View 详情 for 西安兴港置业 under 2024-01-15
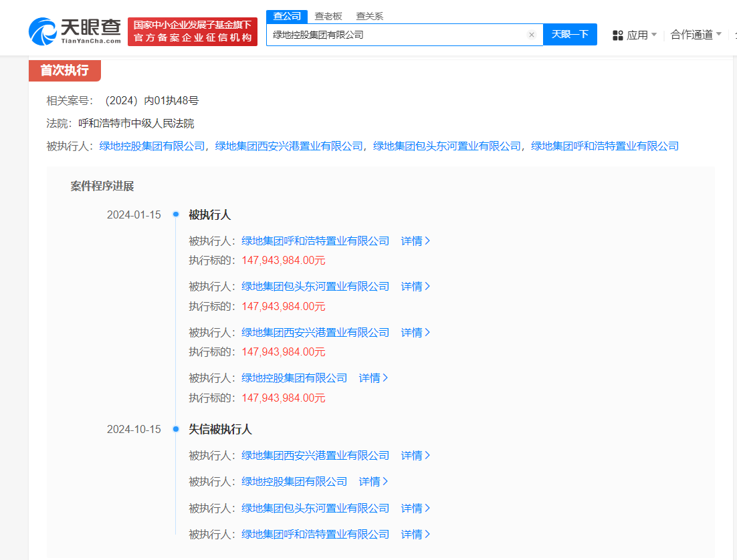 click(415, 333)
